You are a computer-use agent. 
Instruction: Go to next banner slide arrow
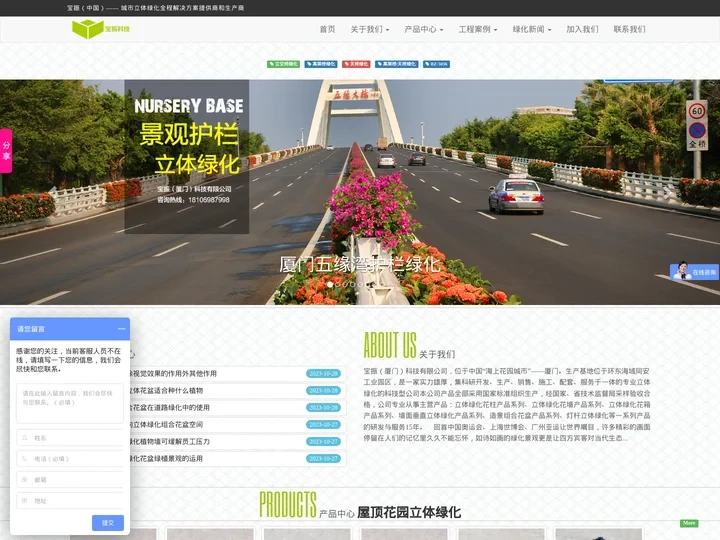click(x=667, y=192)
